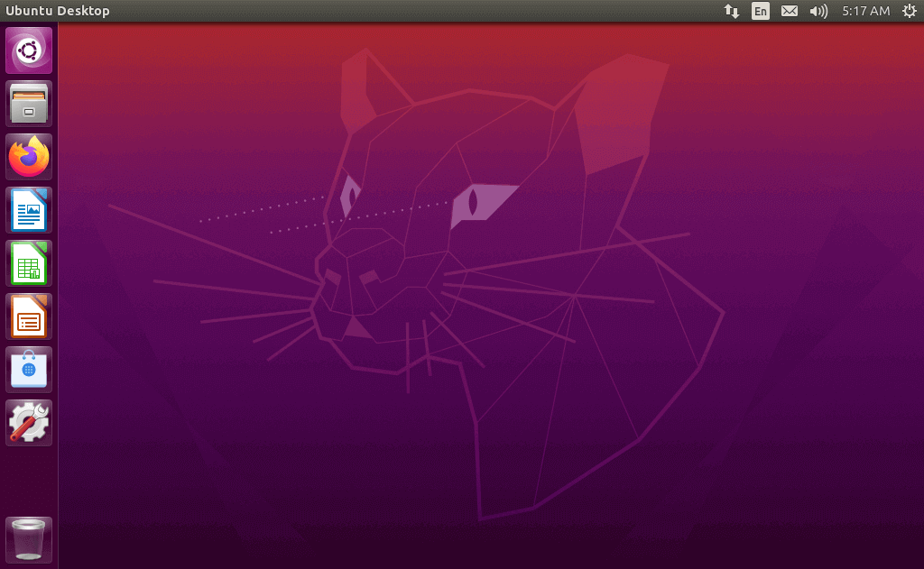Open Ubuntu Software store

coord(29,370)
